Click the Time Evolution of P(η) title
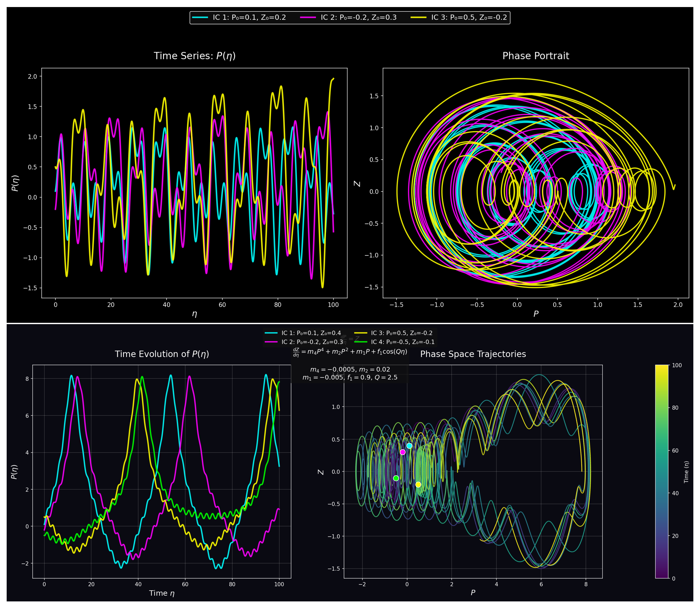Image resolution: width=700 pixels, height=609 pixels. pos(162,354)
